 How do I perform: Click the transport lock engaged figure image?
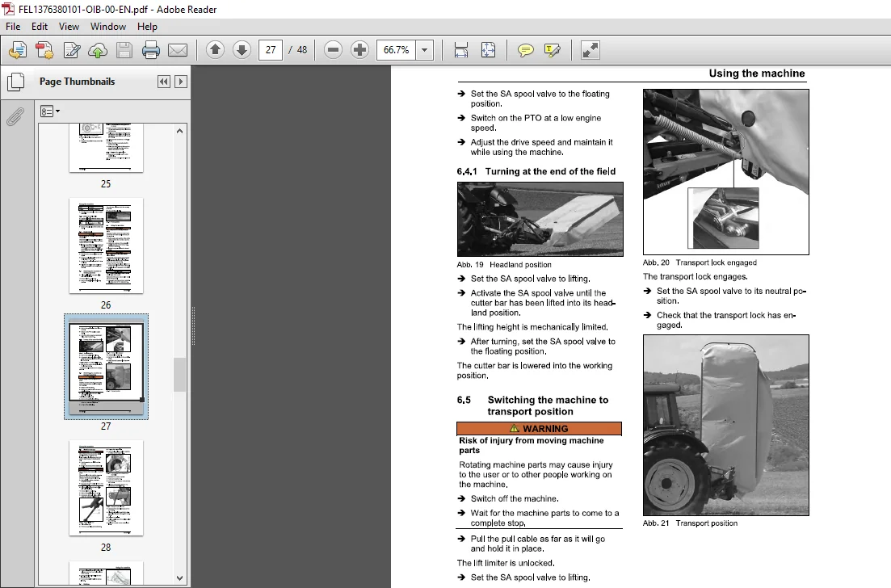(725, 171)
